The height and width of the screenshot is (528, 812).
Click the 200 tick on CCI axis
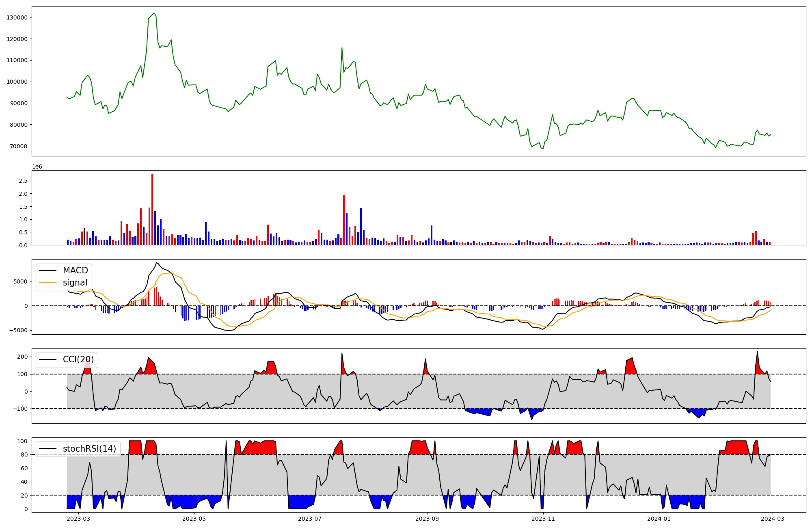pos(23,357)
